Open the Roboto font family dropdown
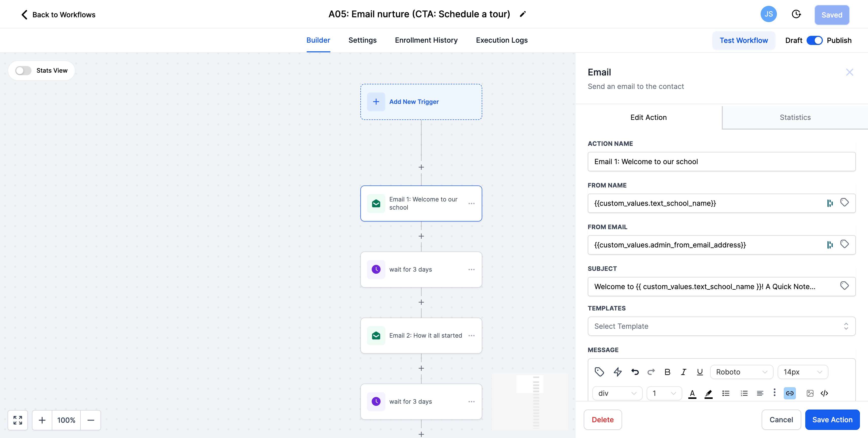Viewport: 868px width, 438px height. click(742, 372)
